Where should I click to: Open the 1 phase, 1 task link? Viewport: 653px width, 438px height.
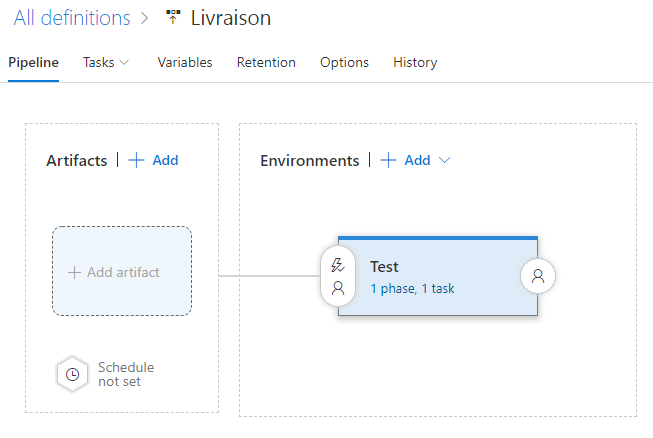click(412, 289)
